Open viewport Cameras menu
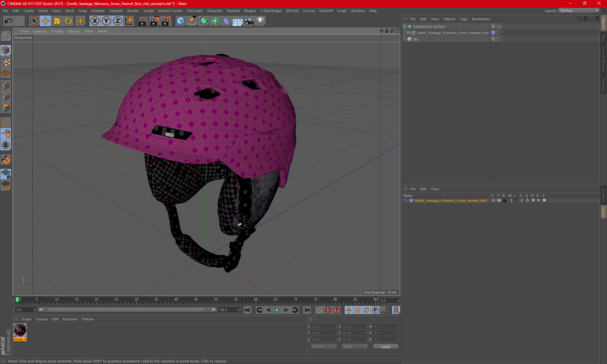 (40, 31)
